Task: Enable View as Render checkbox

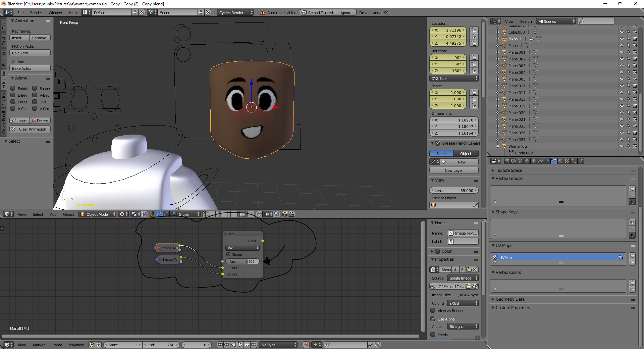Action: (x=433, y=310)
